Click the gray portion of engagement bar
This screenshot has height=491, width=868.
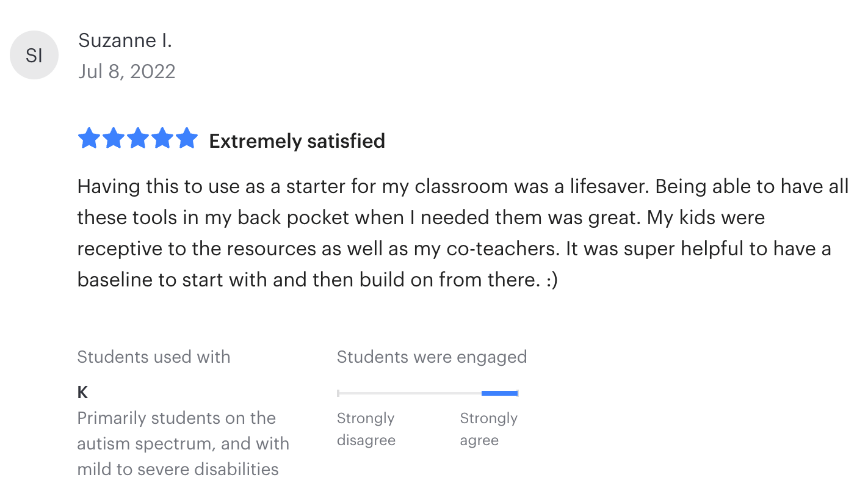410,393
